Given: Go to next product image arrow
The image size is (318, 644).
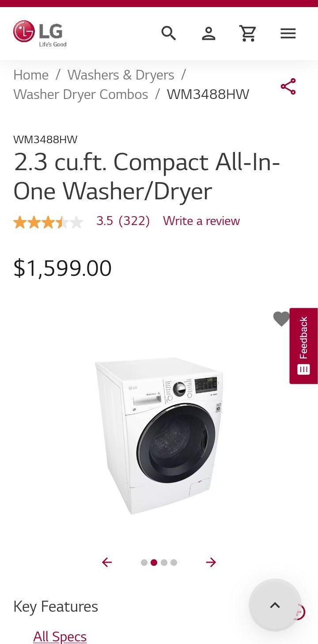Looking at the screenshot, I should pos(211,562).
